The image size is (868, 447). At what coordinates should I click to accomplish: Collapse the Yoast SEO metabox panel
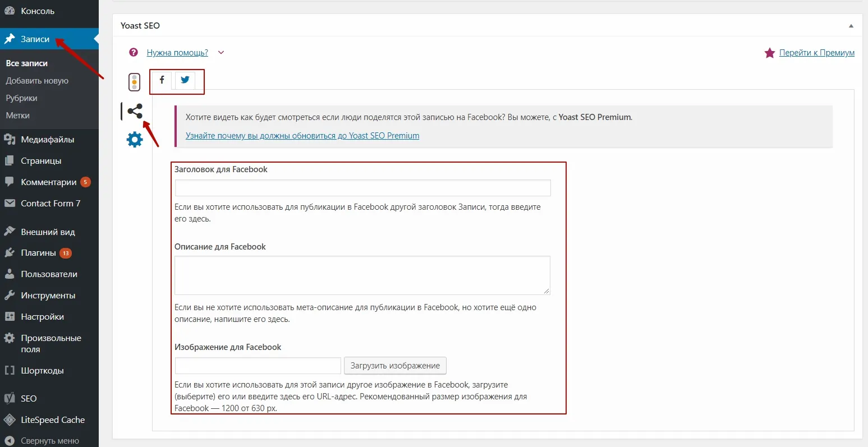coord(851,26)
